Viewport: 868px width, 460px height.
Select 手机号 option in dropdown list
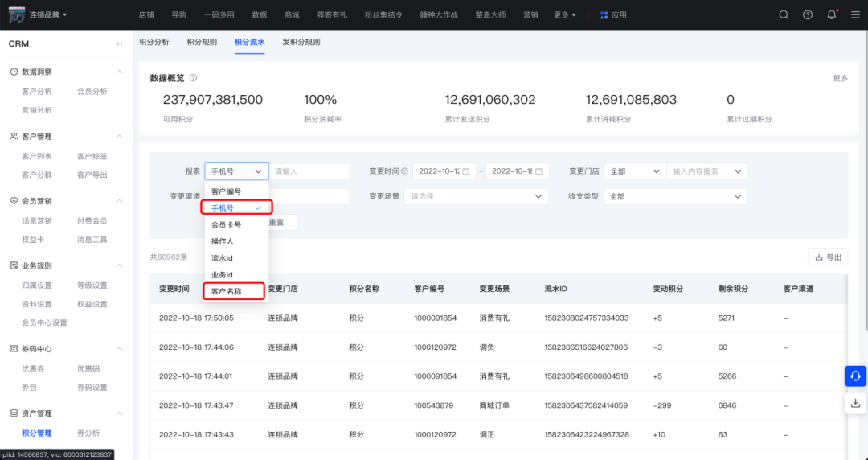pos(236,207)
